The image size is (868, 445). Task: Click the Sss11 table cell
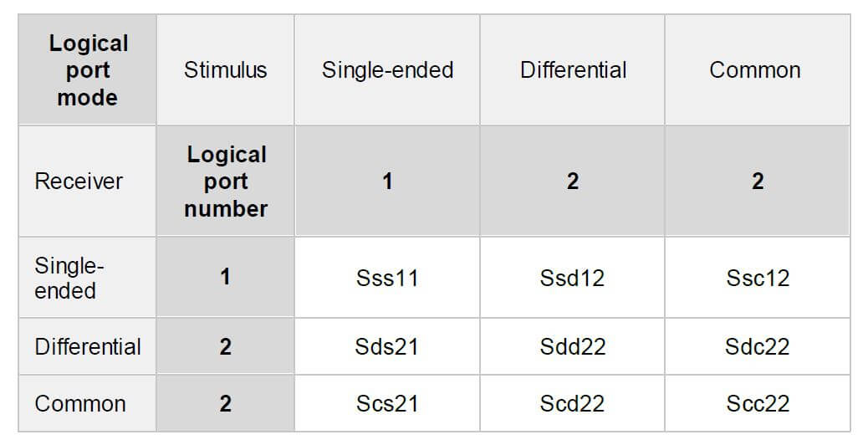[387, 278]
